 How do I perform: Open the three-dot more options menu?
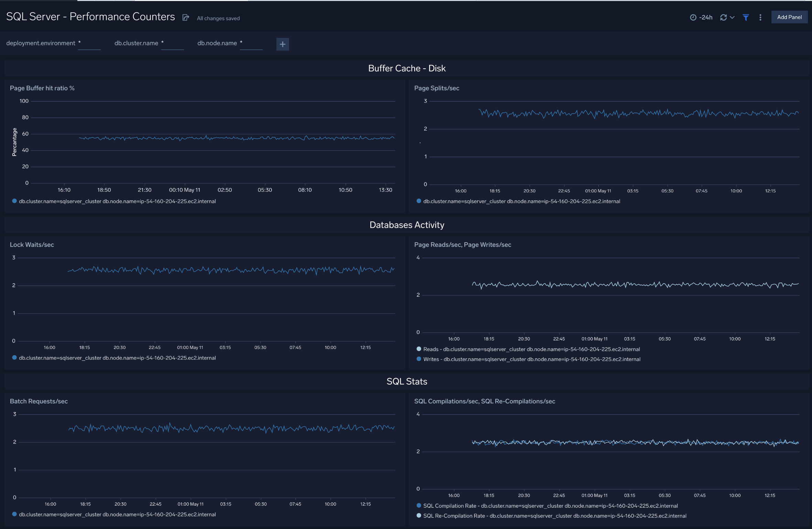(760, 17)
